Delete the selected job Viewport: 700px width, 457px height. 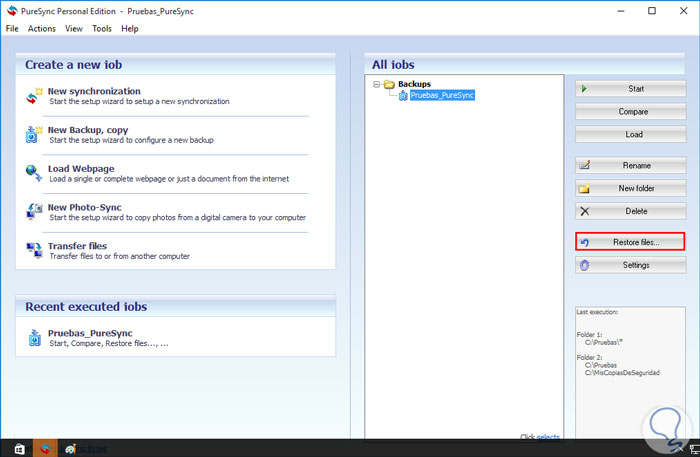[630, 211]
